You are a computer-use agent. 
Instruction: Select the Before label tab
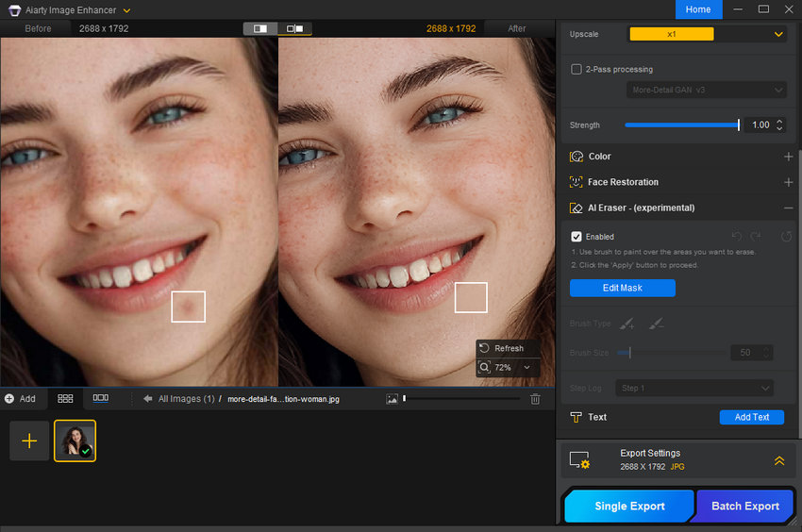tap(38, 28)
